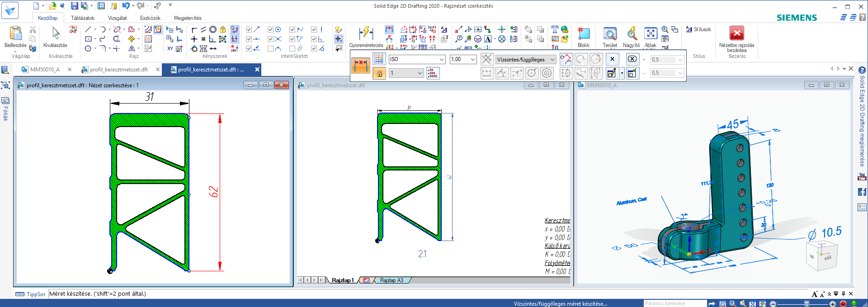Switch to the MM50010_A document tab
This screenshot has width=868, height=307.
(44, 70)
